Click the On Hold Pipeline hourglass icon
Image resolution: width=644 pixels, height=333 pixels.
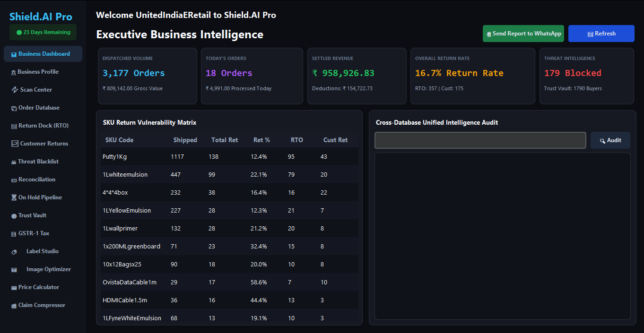pyautogui.click(x=14, y=198)
